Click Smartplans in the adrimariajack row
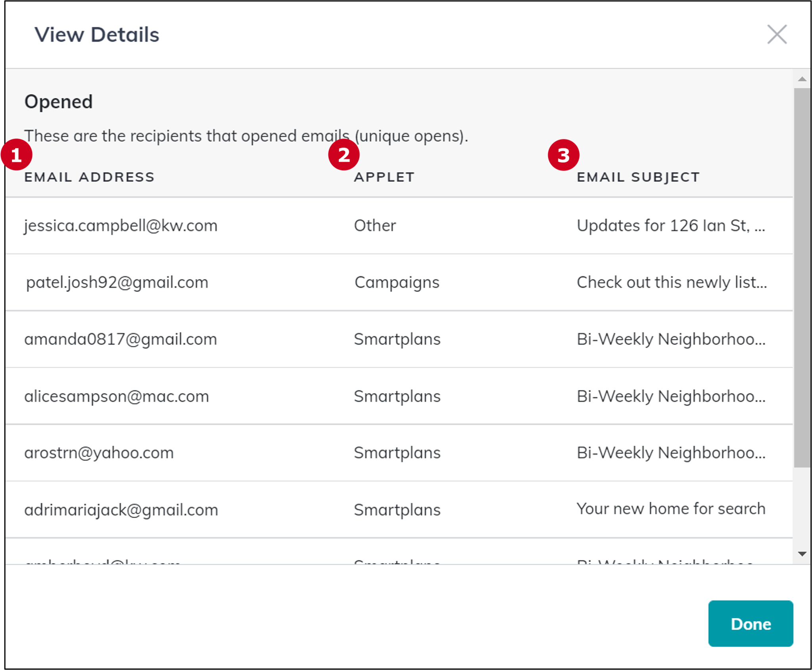This screenshot has height=670, width=812. tap(397, 510)
